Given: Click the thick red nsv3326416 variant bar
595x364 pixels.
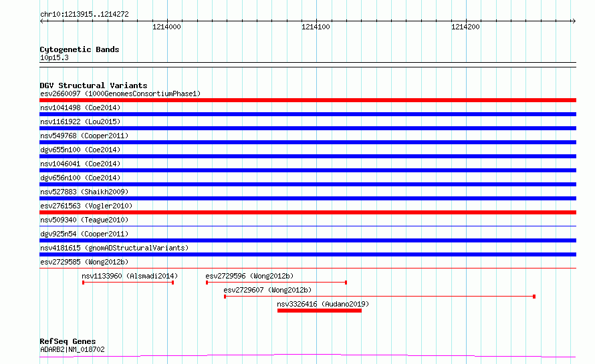Looking at the screenshot, I should pos(320,311).
